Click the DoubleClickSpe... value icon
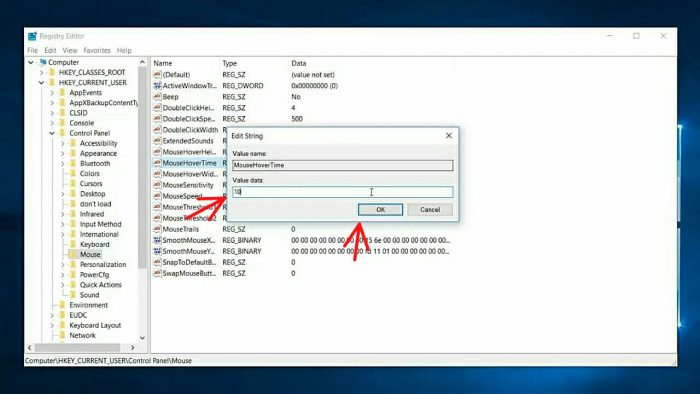 (x=157, y=119)
